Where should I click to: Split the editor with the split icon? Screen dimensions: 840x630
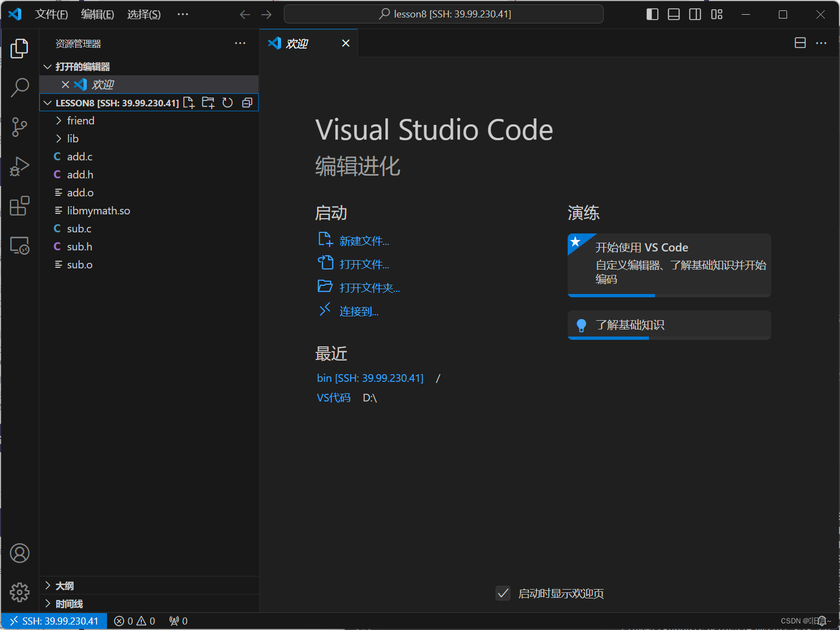(800, 43)
